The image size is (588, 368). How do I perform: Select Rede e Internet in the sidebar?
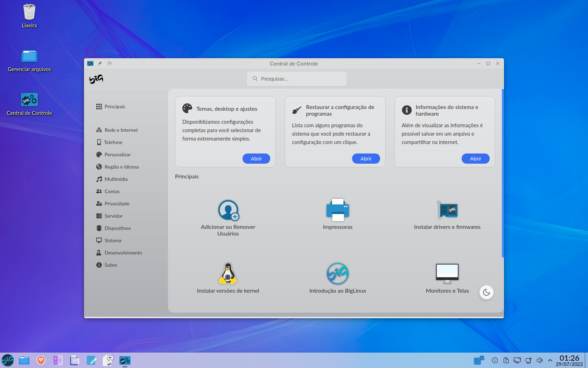117,130
